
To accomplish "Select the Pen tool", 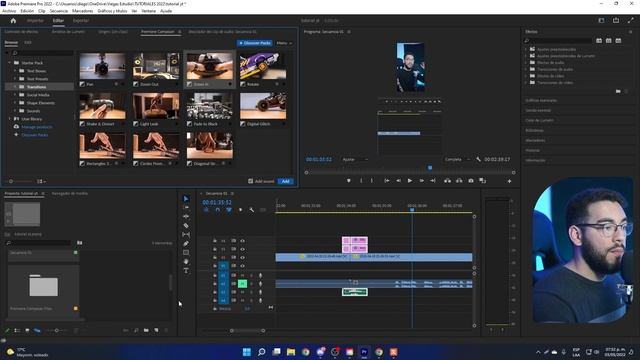I will coord(186,243).
